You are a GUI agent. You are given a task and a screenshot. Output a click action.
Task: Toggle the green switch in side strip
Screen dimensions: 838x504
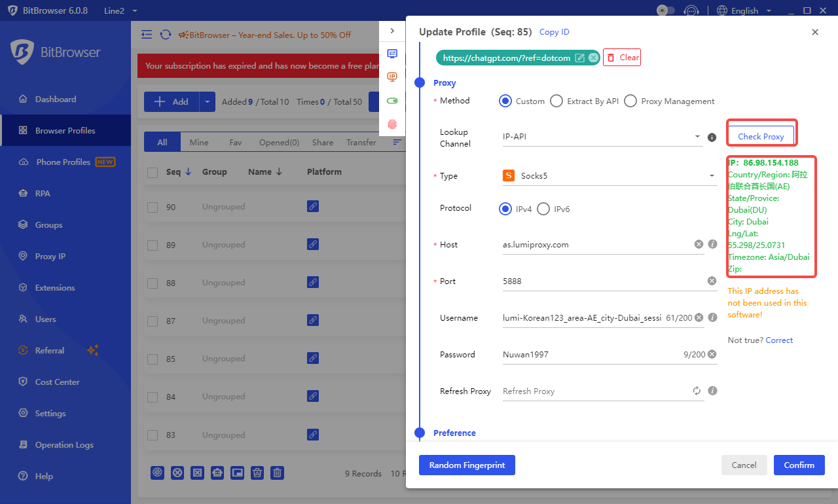[x=392, y=101]
